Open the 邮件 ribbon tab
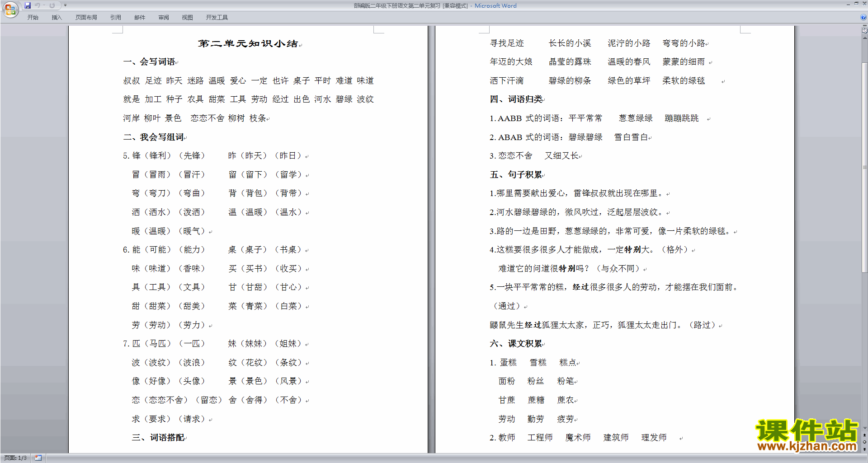This screenshot has height=463, width=868. coord(140,17)
